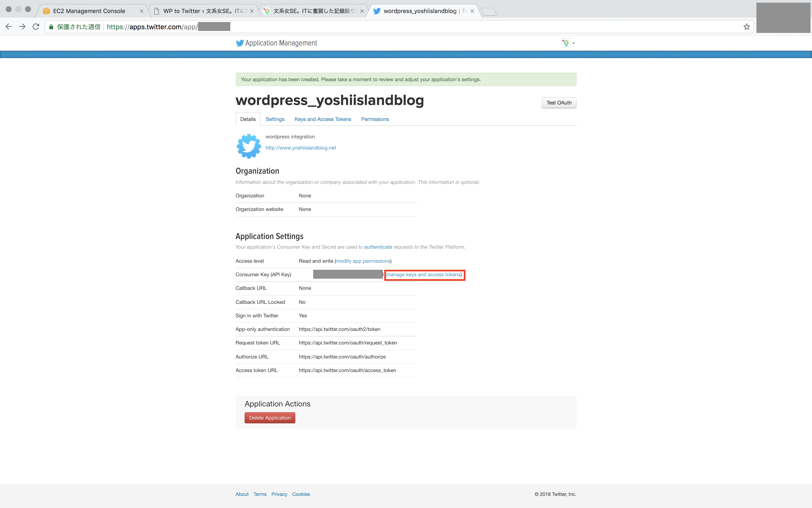The height and width of the screenshot is (508, 812).
Task: Click the oauth/request_token URL text
Action: 348,343
